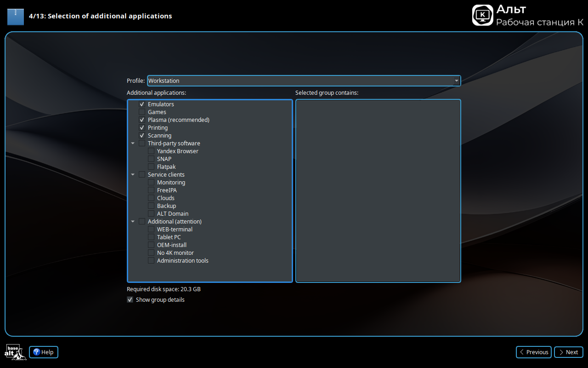The width and height of the screenshot is (588, 368).
Task: Uncheck the Emulators checkbox
Action: [142, 104]
